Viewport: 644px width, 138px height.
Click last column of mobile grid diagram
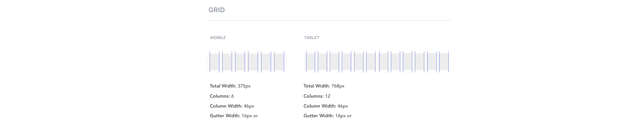279,62
